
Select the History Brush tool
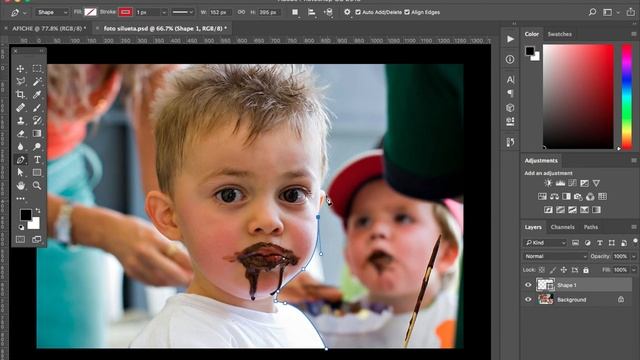[37, 120]
